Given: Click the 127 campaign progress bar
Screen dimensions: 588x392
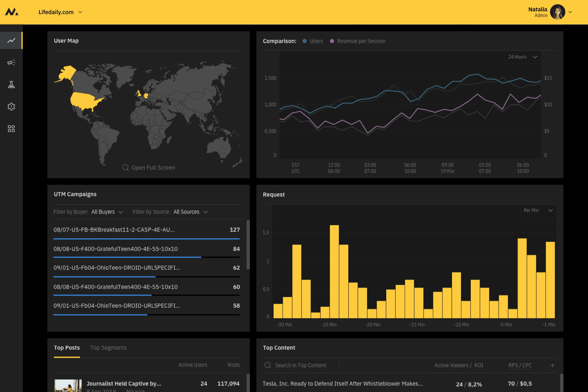Looking at the screenshot, I should click(146, 239).
